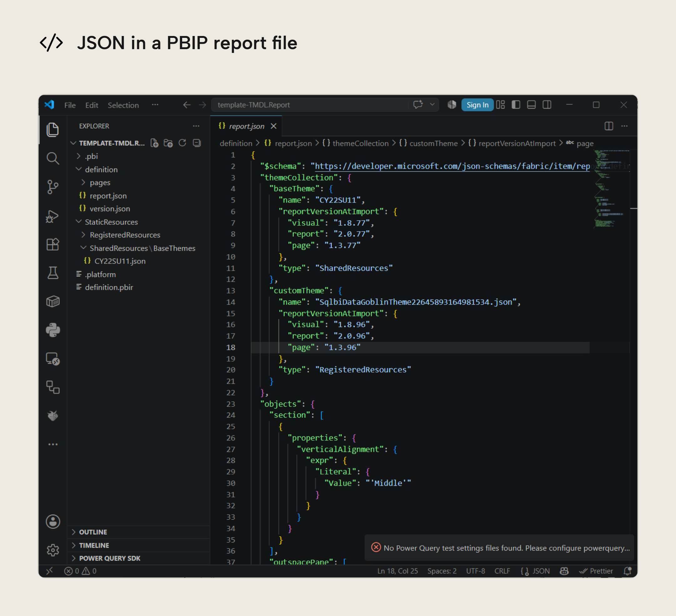Open the chat dropdown arrow in title bar
This screenshot has height=616, width=676.
tap(432, 105)
